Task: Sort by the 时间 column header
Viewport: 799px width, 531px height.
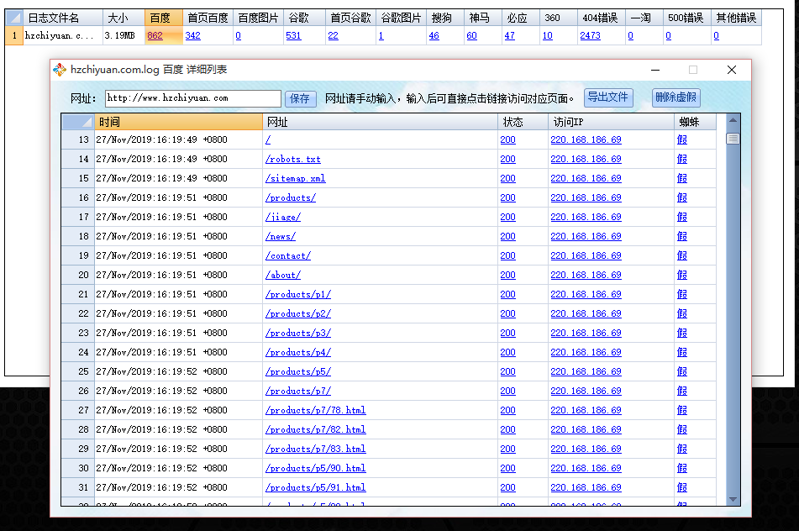Action: click(178, 122)
